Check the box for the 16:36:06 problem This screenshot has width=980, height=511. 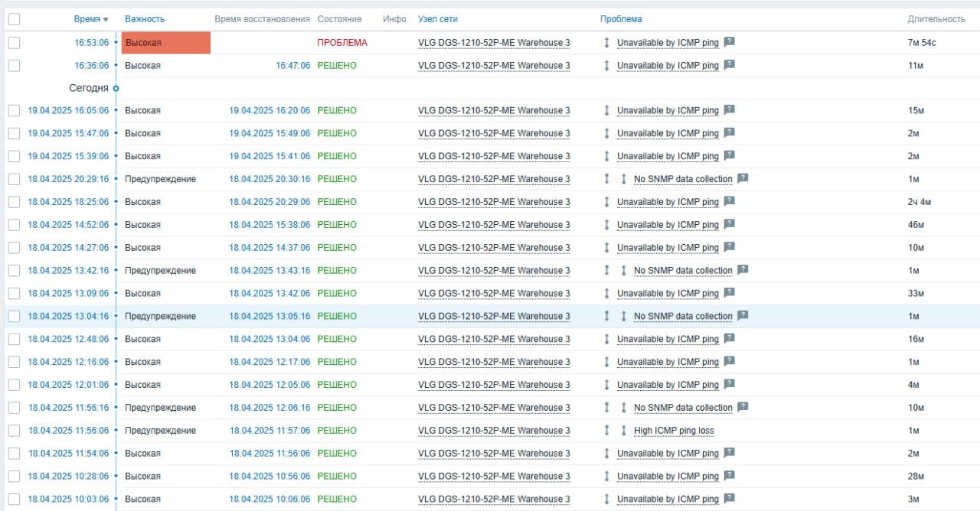pyautogui.click(x=14, y=66)
